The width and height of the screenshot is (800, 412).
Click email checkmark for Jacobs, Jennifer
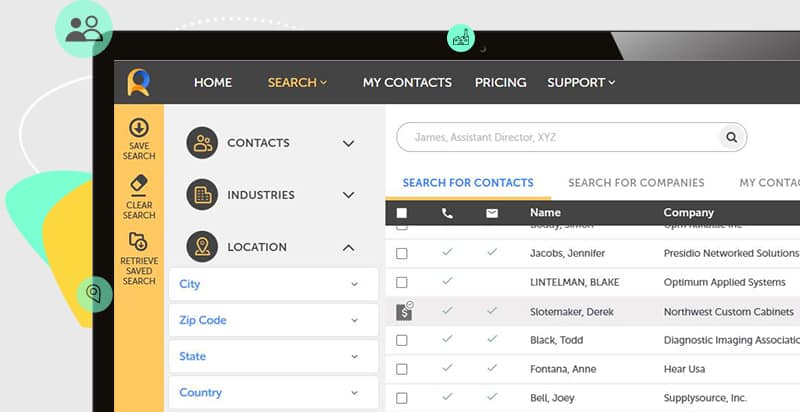tap(492, 252)
